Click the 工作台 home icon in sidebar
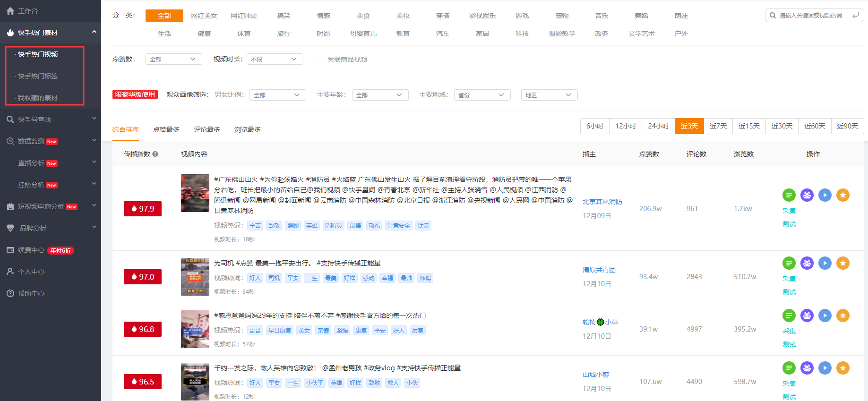868x401 pixels. click(10, 11)
